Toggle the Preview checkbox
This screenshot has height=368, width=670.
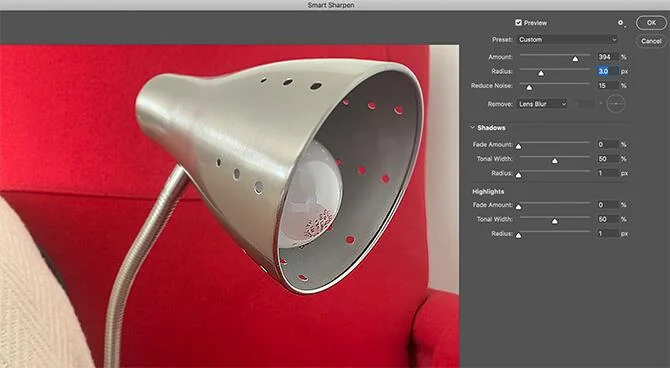(518, 23)
